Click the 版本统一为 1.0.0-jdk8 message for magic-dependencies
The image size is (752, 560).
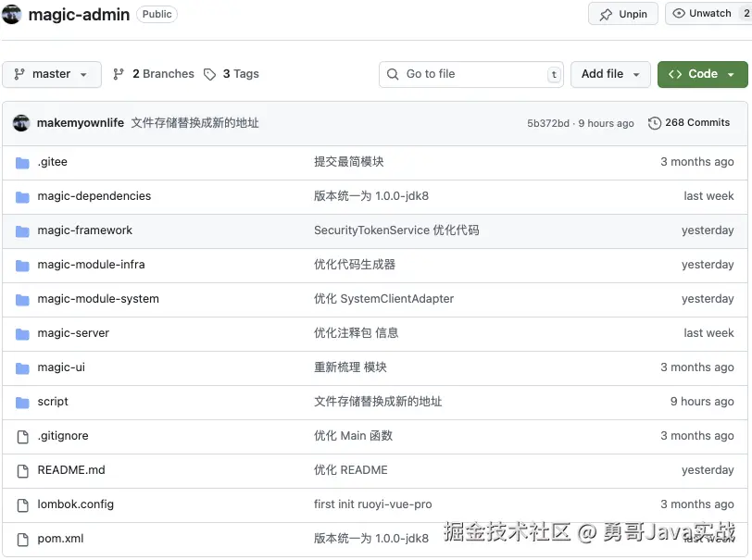point(371,195)
